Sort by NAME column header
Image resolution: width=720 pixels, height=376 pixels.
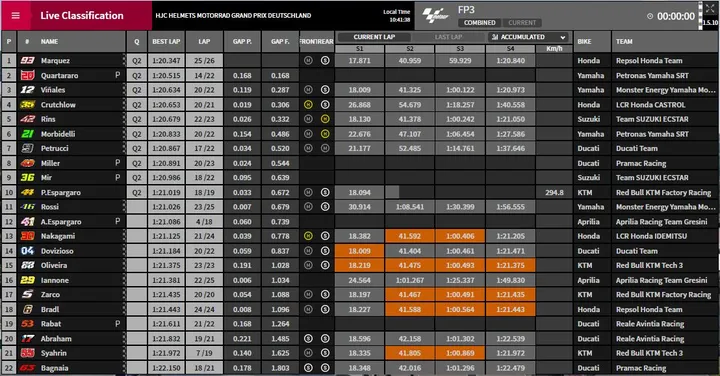(x=49, y=41)
